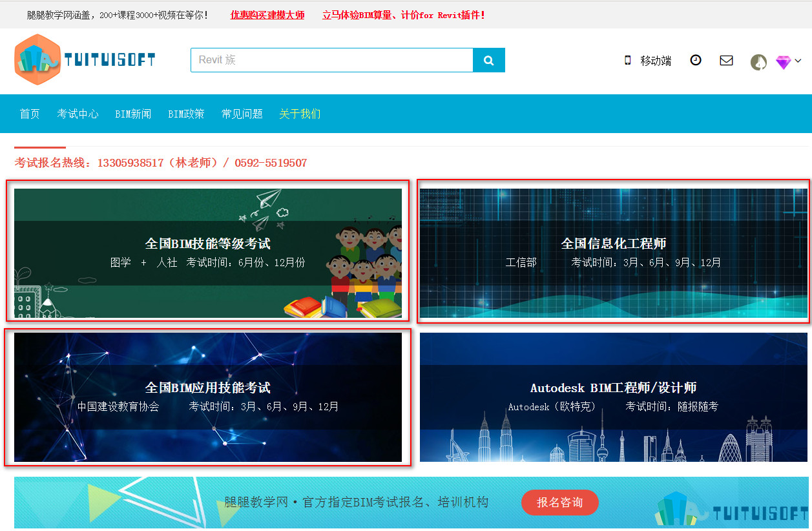Open the 全国BIM应用技能考试 banner
This screenshot has height=531, width=812.
(208, 397)
